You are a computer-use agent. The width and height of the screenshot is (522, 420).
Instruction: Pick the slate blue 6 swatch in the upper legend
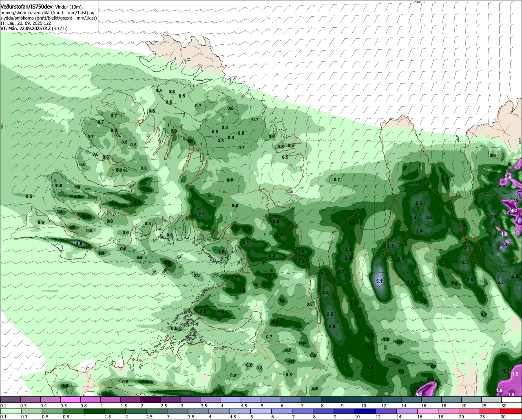(291, 400)
